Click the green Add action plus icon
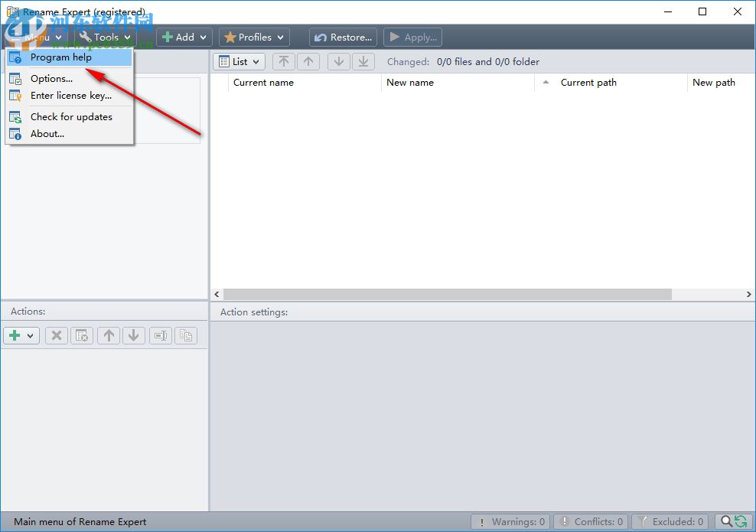This screenshot has width=756, height=532. [x=15, y=335]
